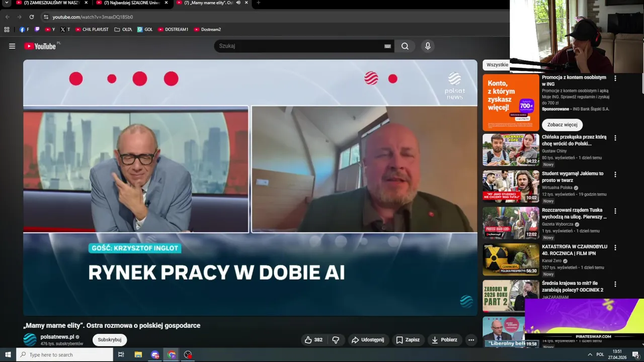644x362 pixels.
Task: Open options for Rozczarowani rządem Tuska video
Action: point(615,211)
